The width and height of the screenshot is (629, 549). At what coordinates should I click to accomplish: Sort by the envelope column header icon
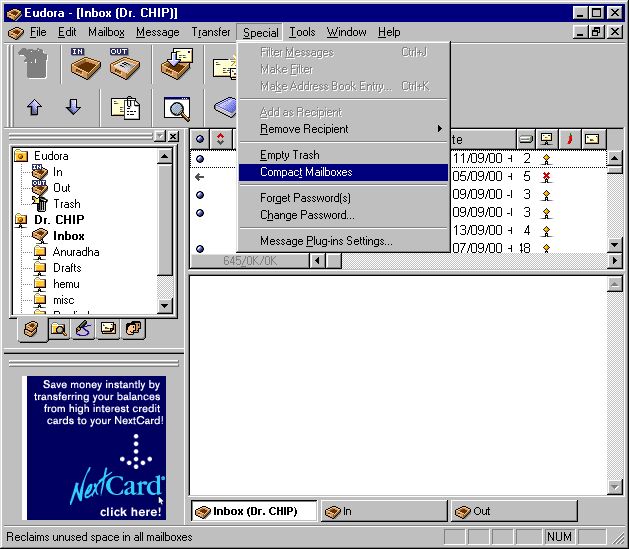click(593, 139)
